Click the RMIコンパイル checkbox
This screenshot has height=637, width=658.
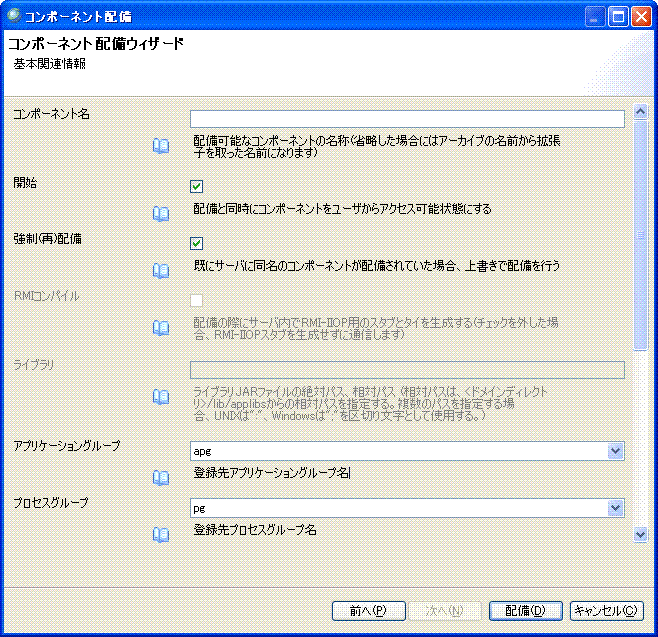pos(197,300)
